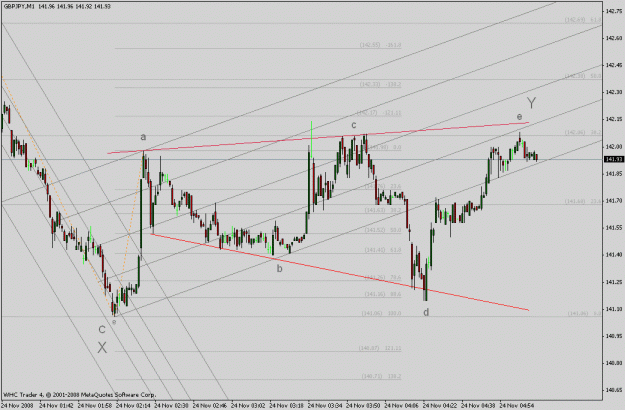Viewport: 625px width, 410px height.
Task: Click the Fibonacci label (141.16) 88.6
Action: (x=383, y=294)
